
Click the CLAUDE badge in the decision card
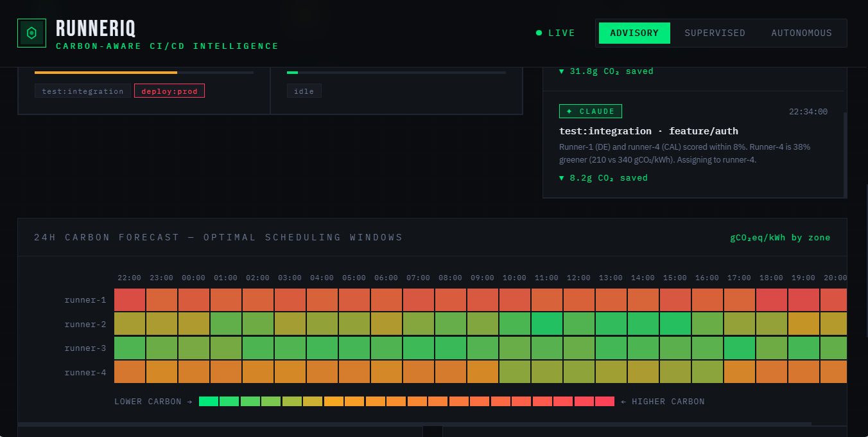coord(591,111)
